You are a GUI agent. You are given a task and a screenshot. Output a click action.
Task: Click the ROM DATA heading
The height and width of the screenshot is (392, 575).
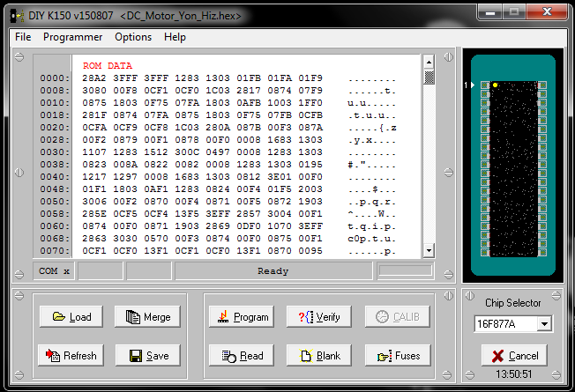click(x=108, y=65)
